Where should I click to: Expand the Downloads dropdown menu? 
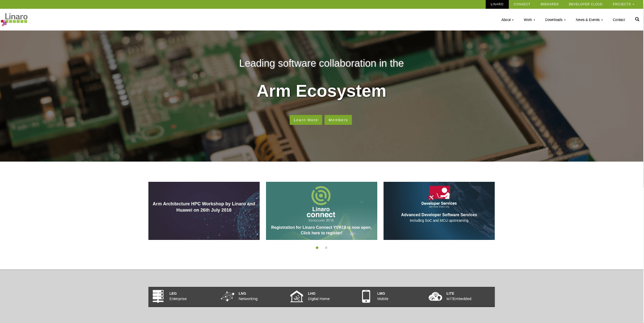(x=555, y=20)
